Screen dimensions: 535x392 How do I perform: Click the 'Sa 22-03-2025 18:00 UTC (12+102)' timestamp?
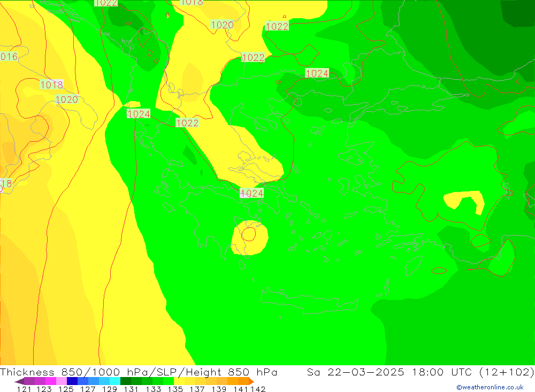point(421,372)
